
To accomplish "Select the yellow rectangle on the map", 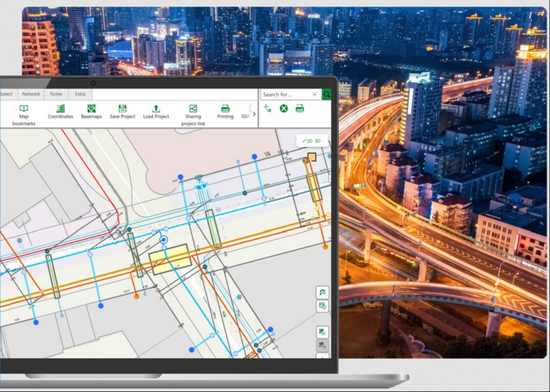I will 170,259.
